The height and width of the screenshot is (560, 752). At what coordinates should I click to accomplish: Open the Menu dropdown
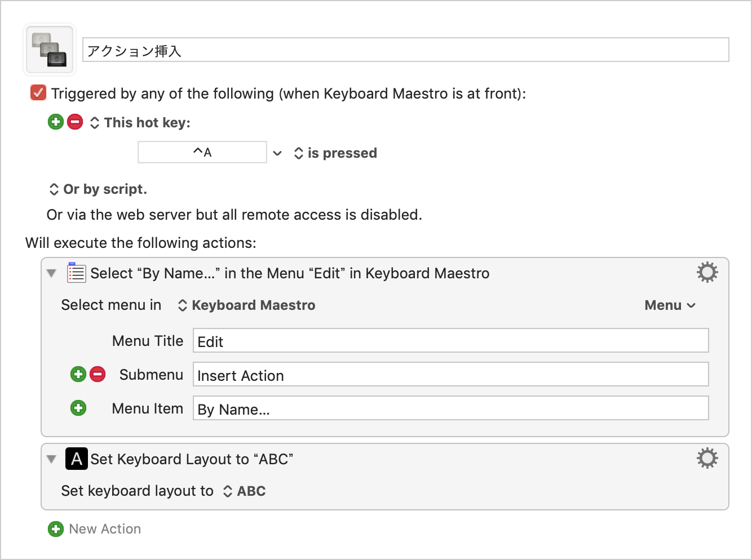point(670,305)
